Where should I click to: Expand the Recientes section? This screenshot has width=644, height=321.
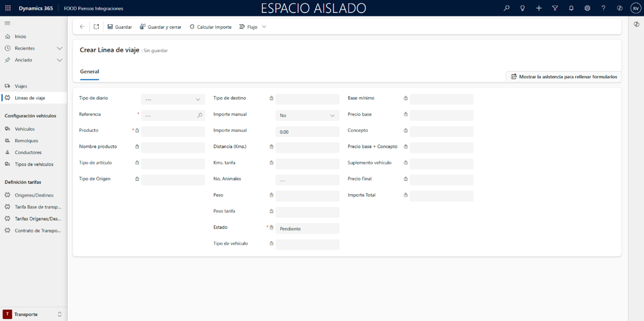(59, 49)
